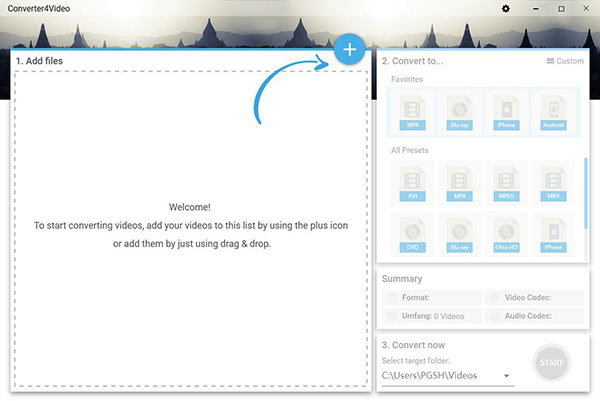Close the Converter4Video window
This screenshot has width=600, height=401.
pos(586,8)
